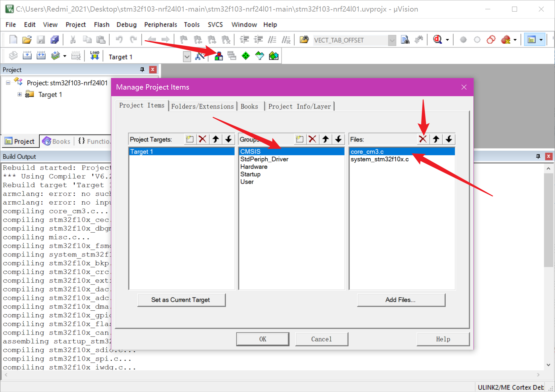555x392 pixels.
Task: Pin the Build Output panel
Action: 538,156
